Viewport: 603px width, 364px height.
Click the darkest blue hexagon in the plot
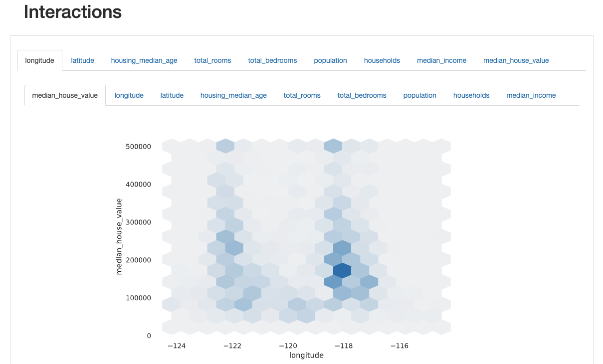pos(342,270)
